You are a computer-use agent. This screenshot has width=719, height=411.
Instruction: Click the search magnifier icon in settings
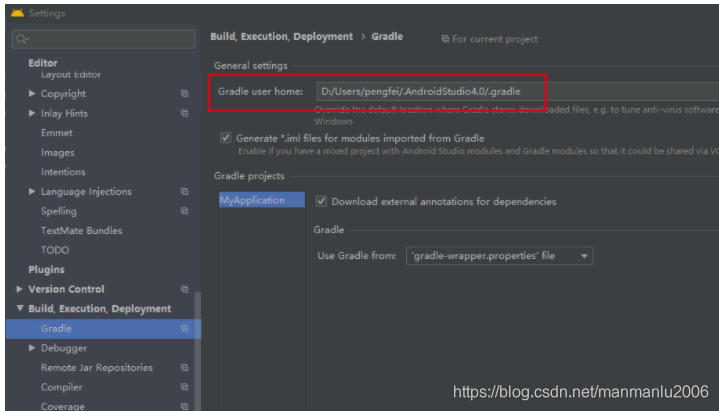22,39
